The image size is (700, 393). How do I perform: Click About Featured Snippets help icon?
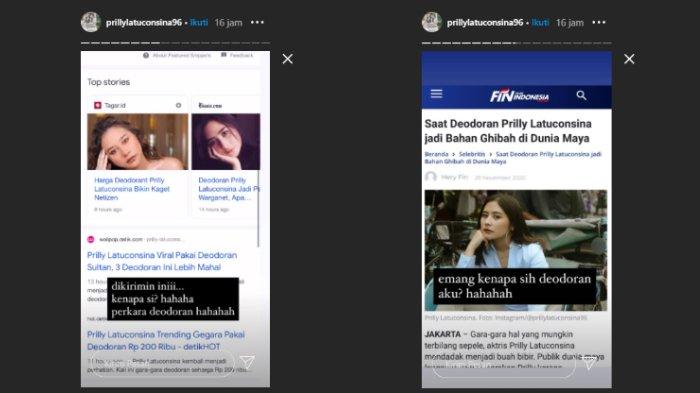tap(146, 55)
